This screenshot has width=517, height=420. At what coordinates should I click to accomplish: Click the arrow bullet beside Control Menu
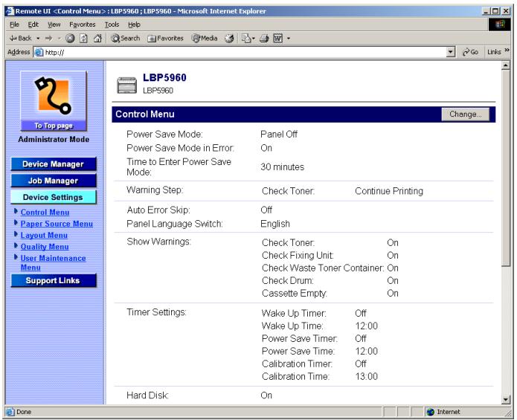click(16, 211)
